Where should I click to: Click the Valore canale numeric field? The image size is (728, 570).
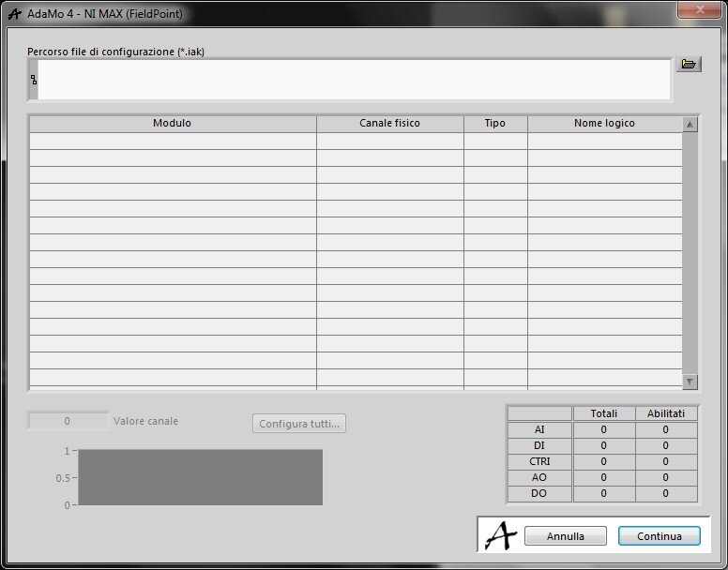[68, 422]
